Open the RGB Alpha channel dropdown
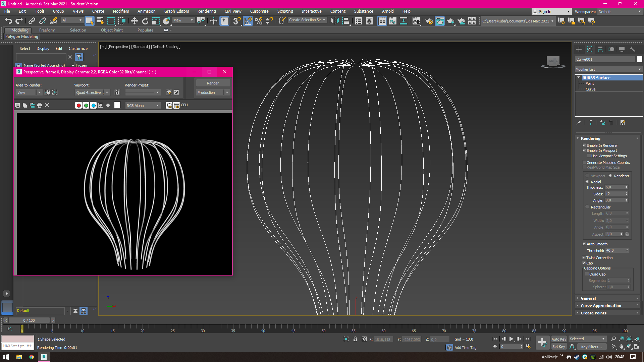This screenshot has height=362, width=644. tap(143, 105)
